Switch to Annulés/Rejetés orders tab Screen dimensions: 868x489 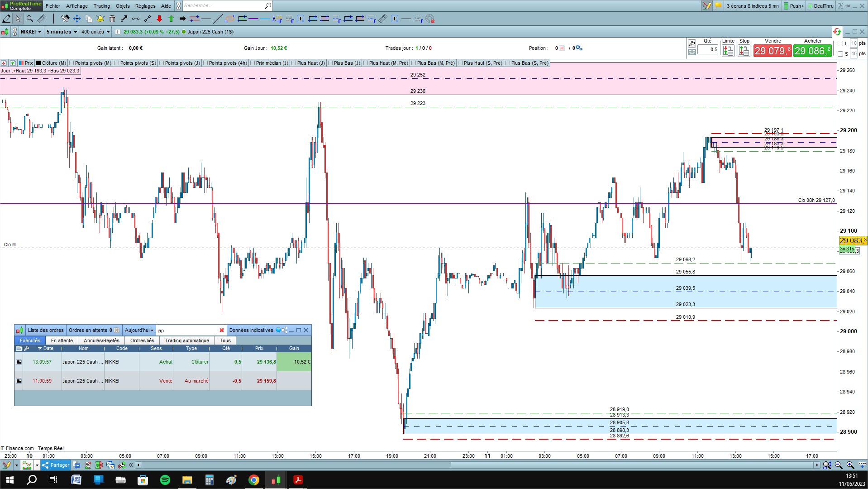pyautogui.click(x=101, y=340)
